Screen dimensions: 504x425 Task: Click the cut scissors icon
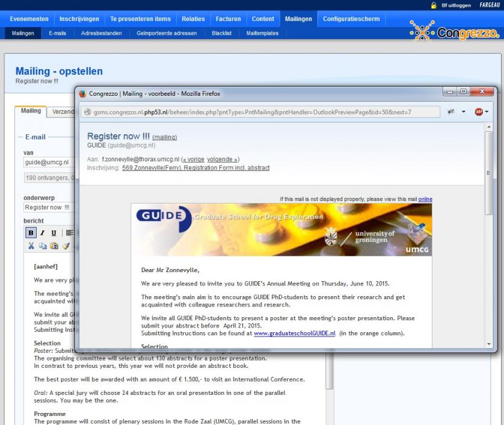[31, 246]
